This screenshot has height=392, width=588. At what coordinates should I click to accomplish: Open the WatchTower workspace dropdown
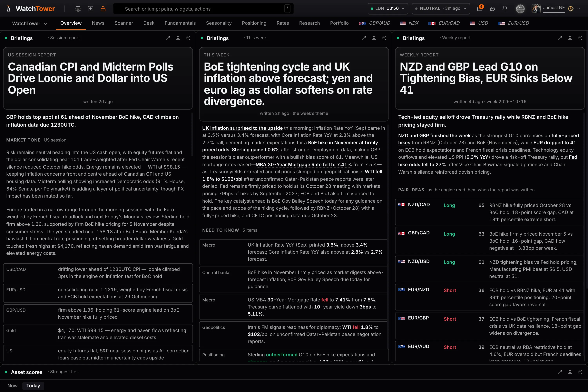(x=30, y=24)
